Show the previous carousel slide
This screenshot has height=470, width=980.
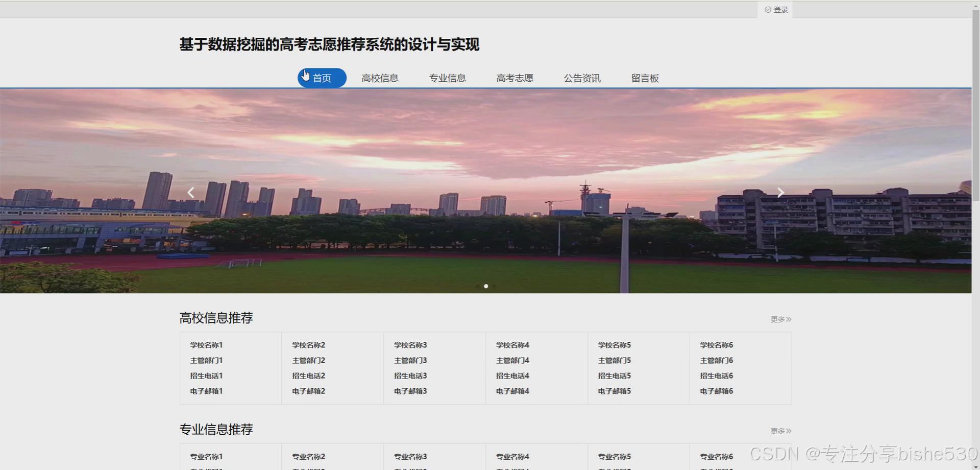pyautogui.click(x=191, y=193)
